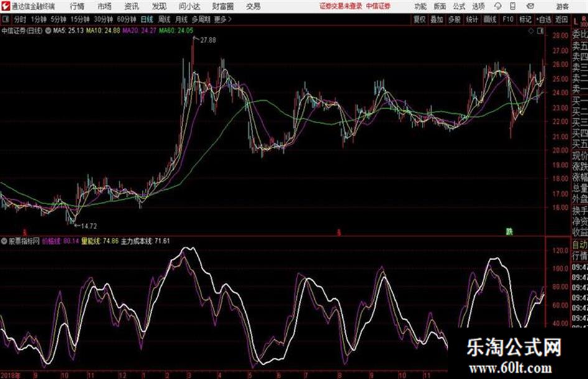Image resolution: width=588 pixels, height=379 pixels.
Task: Click the MA10: 24.88 indicator label
Action: click(x=103, y=30)
